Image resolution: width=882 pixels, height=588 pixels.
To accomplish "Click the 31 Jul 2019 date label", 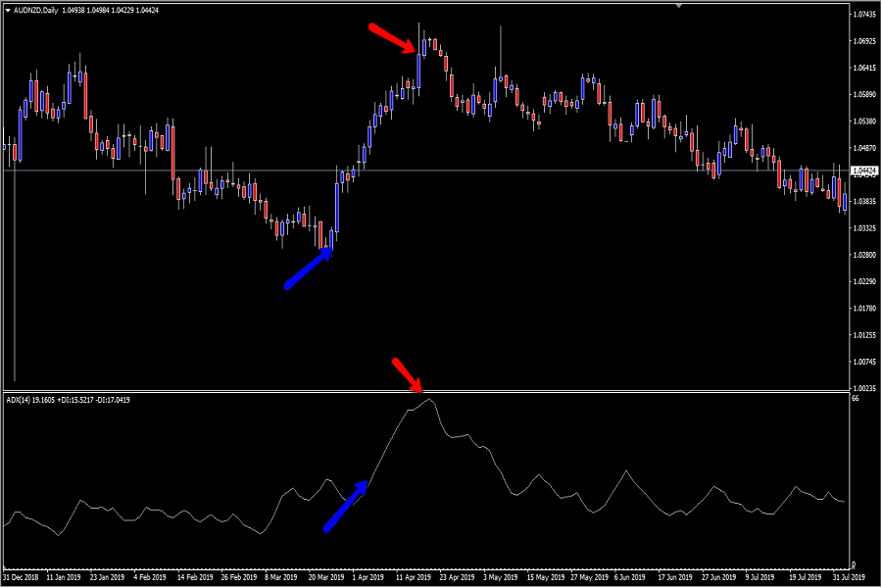I will pos(850,577).
